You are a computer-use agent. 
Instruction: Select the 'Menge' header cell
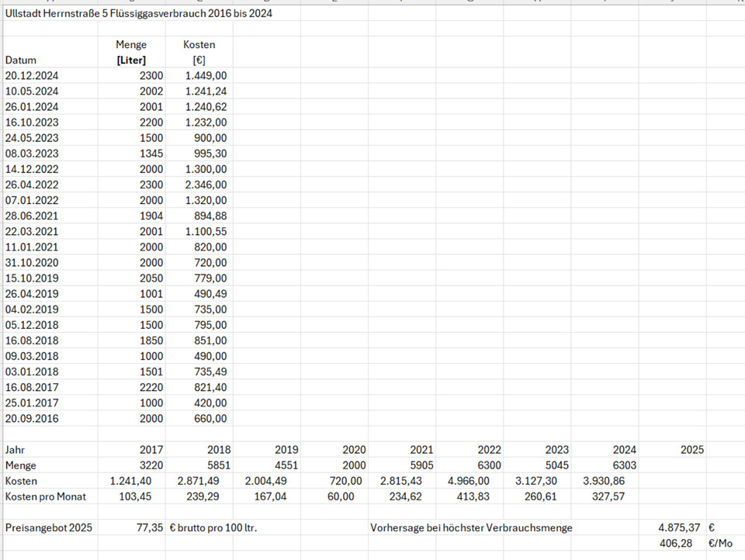[x=130, y=44]
